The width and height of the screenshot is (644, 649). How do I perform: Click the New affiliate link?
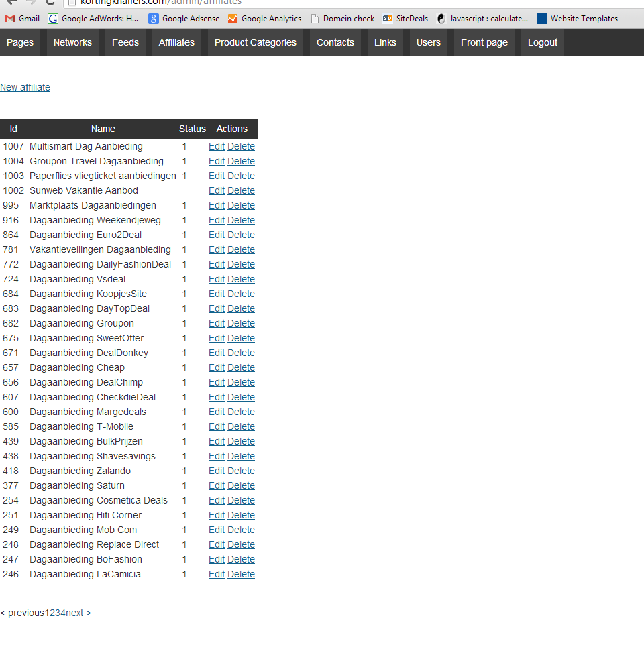pyautogui.click(x=25, y=87)
